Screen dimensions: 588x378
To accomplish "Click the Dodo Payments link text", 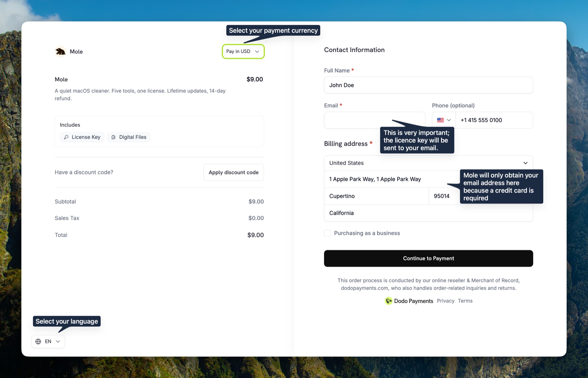I will [x=414, y=301].
